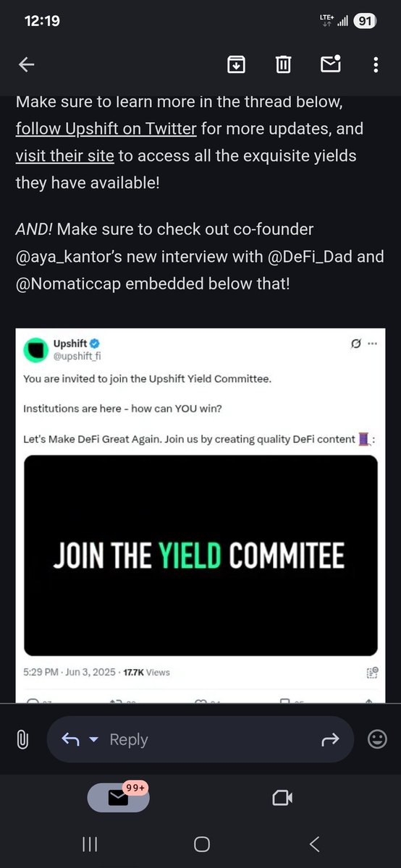The image size is (401, 868).
Task: Archive this email using the archive icon
Action: [x=236, y=65]
